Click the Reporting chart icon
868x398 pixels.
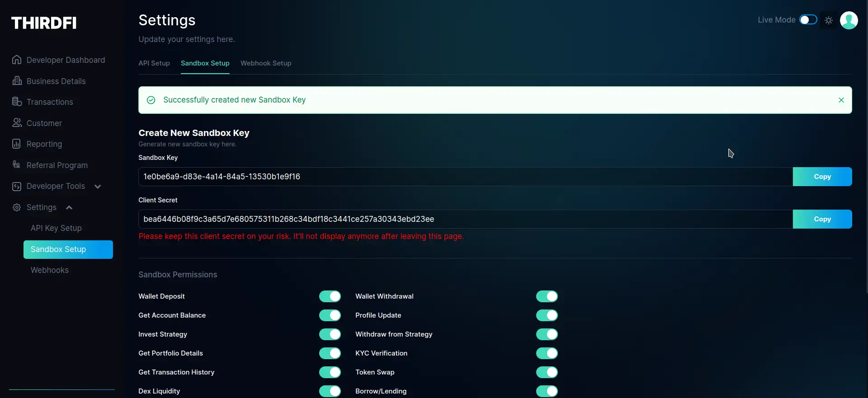(x=17, y=144)
